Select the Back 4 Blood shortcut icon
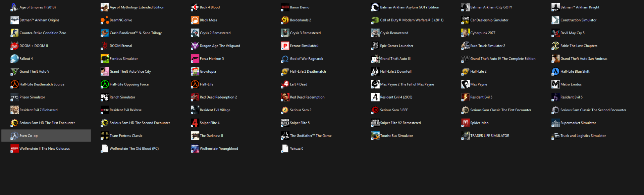The image size is (644, 195). 195,7
